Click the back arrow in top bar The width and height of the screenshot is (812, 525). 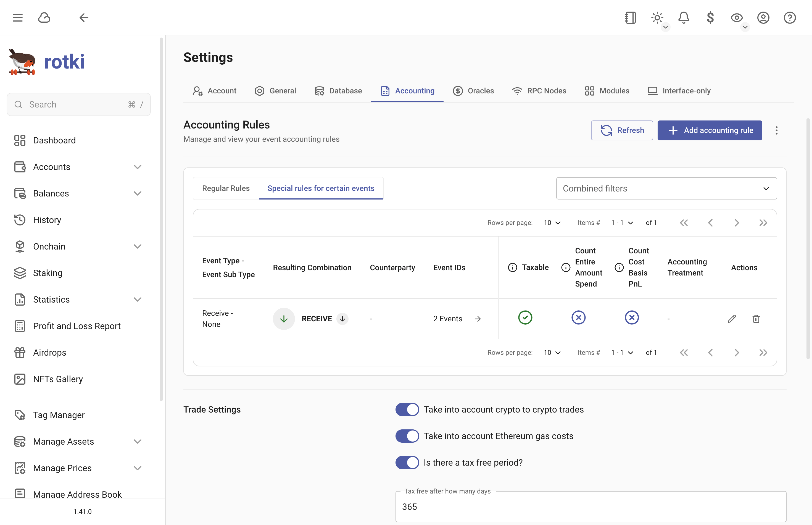pyautogui.click(x=83, y=18)
